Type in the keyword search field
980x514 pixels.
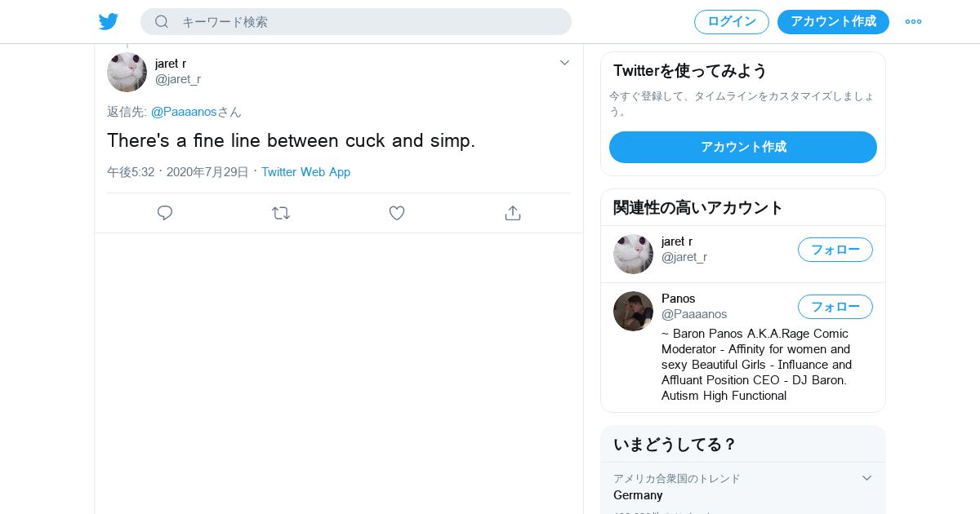pos(367,22)
